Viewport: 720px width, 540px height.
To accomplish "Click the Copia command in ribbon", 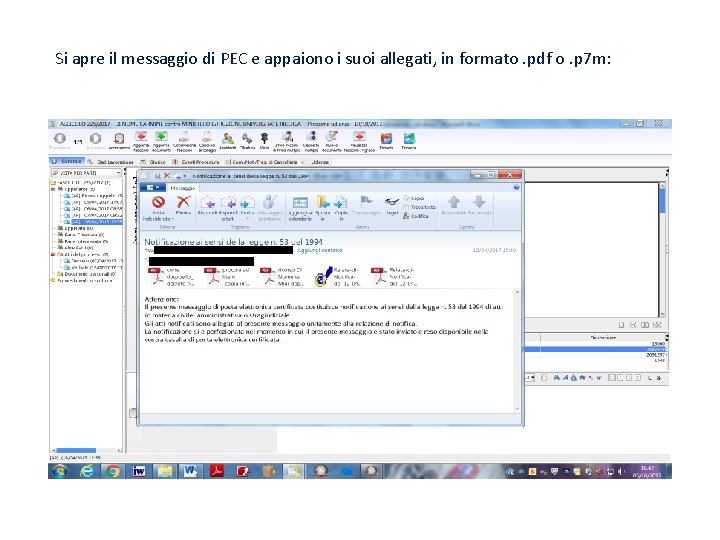I will (414, 198).
